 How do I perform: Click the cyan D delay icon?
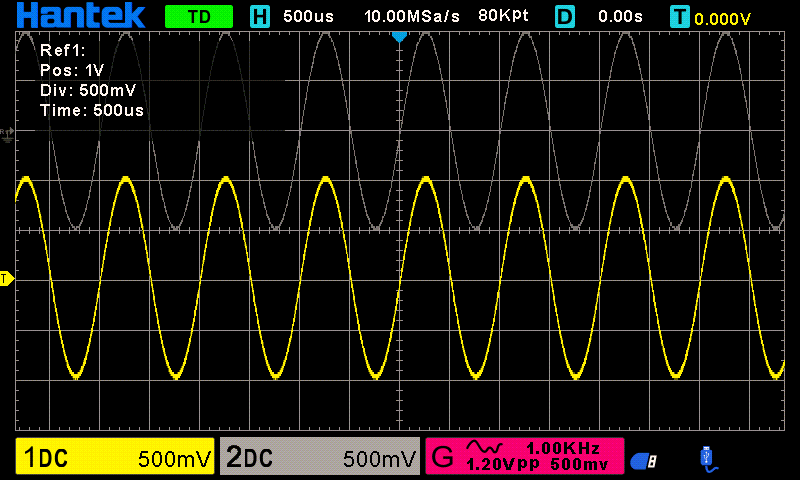pyautogui.click(x=565, y=16)
